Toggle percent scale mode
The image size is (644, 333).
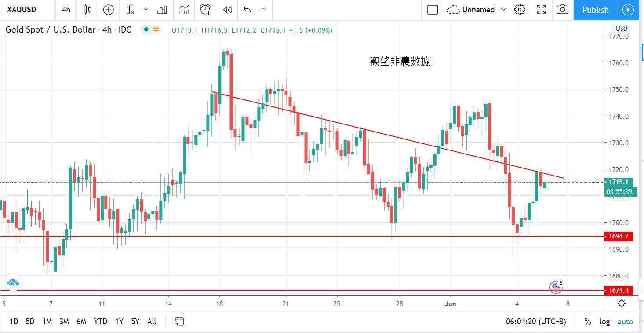click(x=588, y=322)
